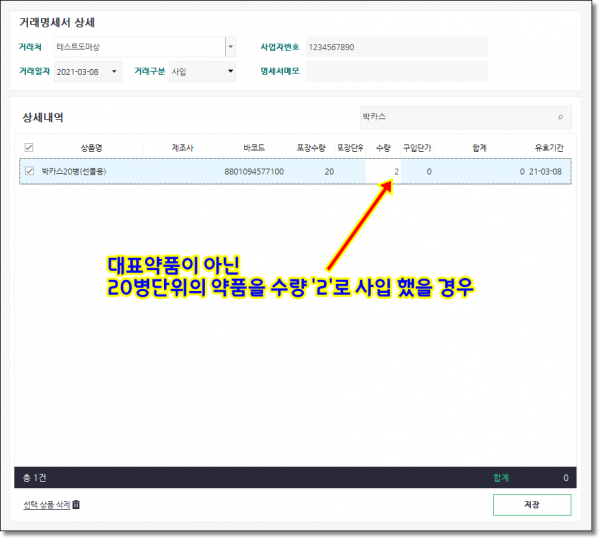
Task: Open the 거래구분 dropdown showing 사입
Action: coord(230,71)
